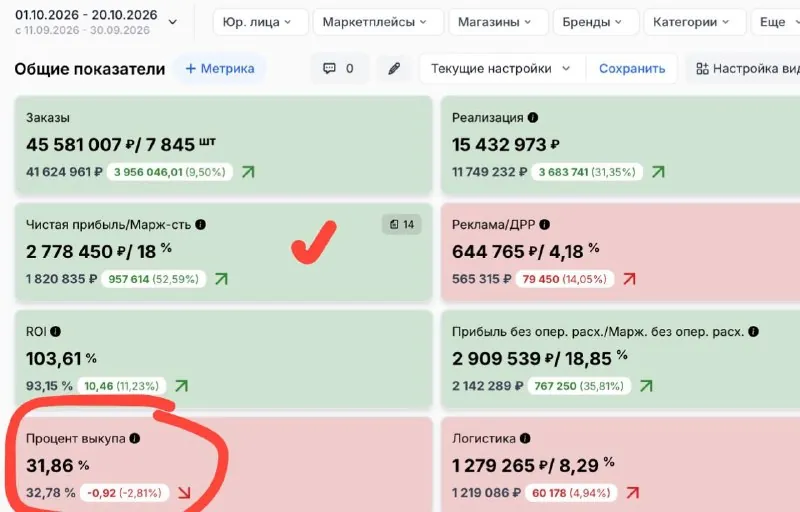Click previous value 11 749 232 ₽ in Реализация
This screenshot has width=800, height=512.
pos(489,172)
